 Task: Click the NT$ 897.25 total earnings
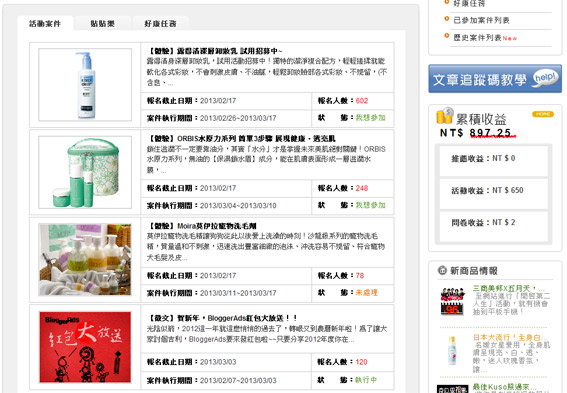(476, 133)
